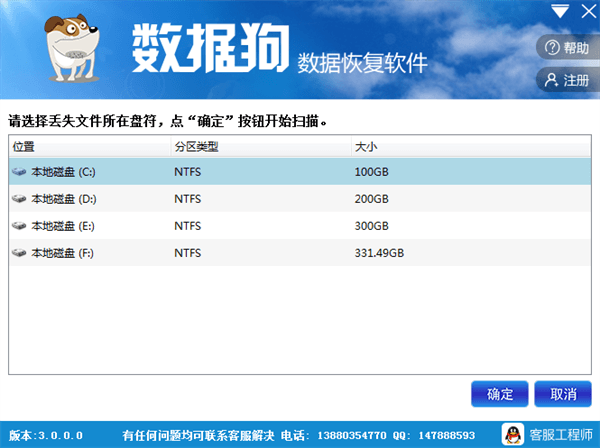Image resolution: width=600 pixels, height=448 pixels.
Task: Choose 本地磁盘 (F:) row
Action: click(x=300, y=253)
